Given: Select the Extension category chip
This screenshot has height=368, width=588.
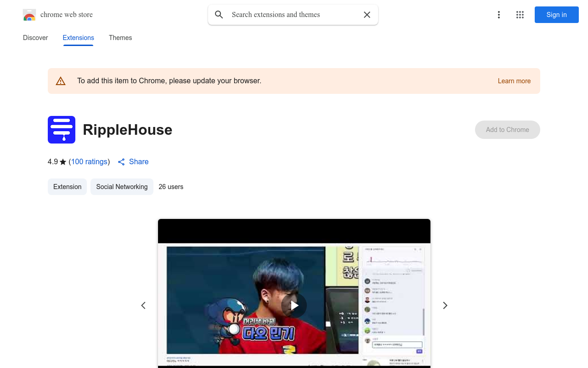Looking at the screenshot, I should tap(67, 187).
